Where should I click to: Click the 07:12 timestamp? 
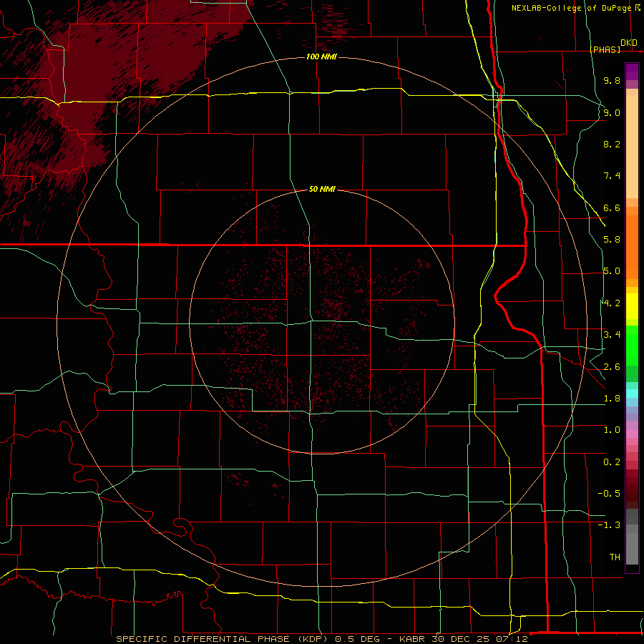click(512, 639)
